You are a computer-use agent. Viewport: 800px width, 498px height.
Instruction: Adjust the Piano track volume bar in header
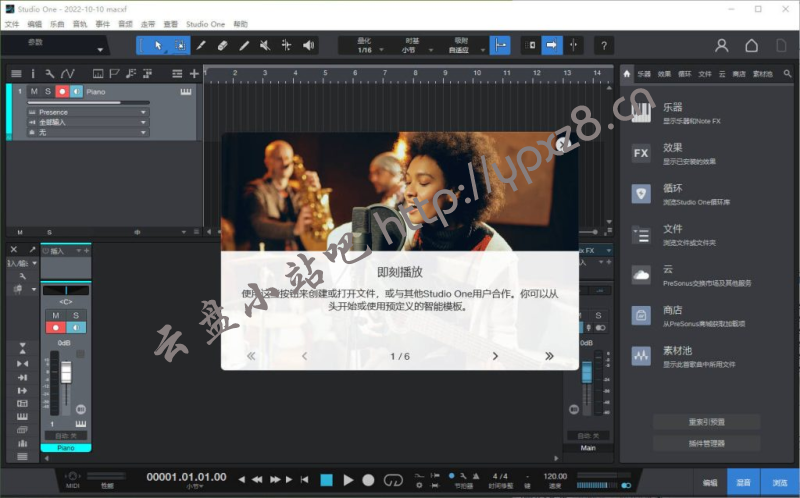89,103
